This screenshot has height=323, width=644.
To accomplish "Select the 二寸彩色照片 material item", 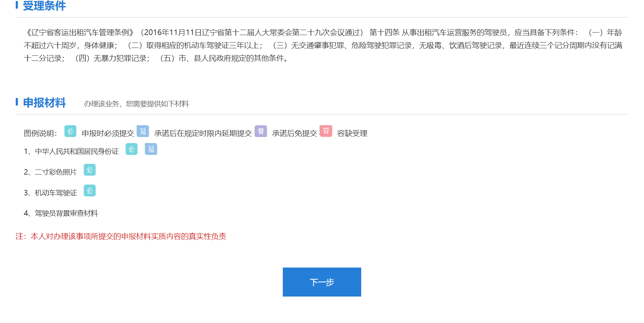I will click(55, 172).
